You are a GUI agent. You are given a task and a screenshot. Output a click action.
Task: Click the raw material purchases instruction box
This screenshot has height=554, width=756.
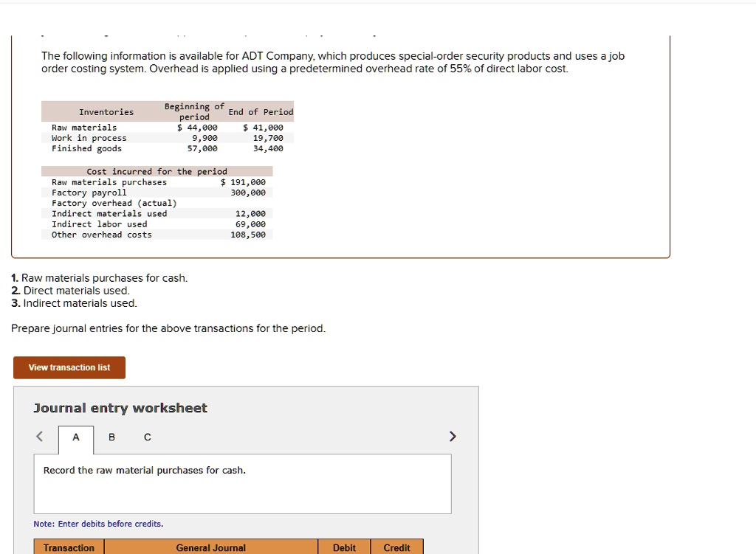coord(242,484)
